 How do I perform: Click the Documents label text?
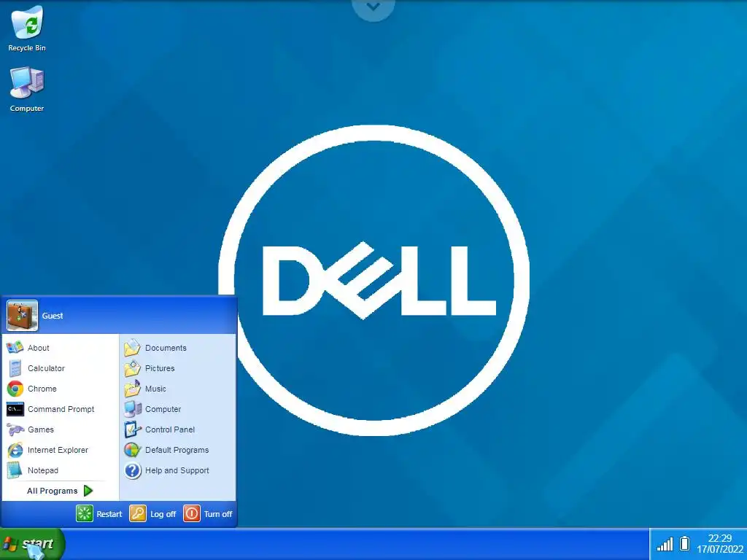pyautogui.click(x=166, y=348)
